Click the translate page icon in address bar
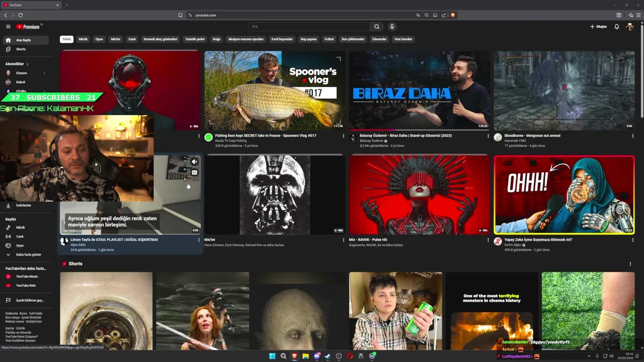The width and height of the screenshot is (644, 362). tap(418, 15)
